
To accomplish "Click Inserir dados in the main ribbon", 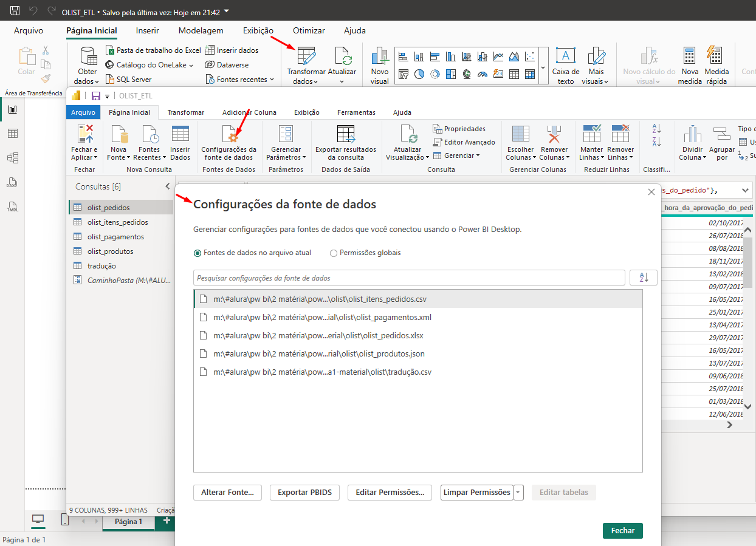I will pyautogui.click(x=232, y=50).
